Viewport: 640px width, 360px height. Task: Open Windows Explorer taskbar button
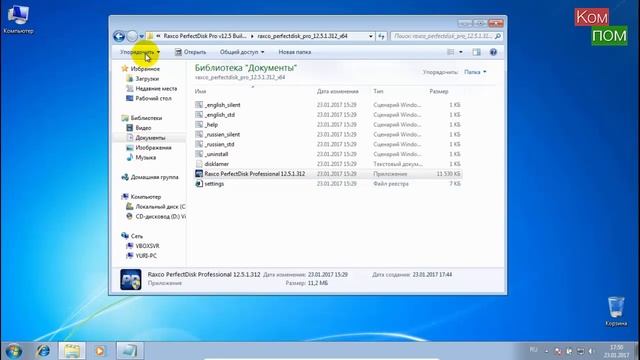click(x=72, y=351)
